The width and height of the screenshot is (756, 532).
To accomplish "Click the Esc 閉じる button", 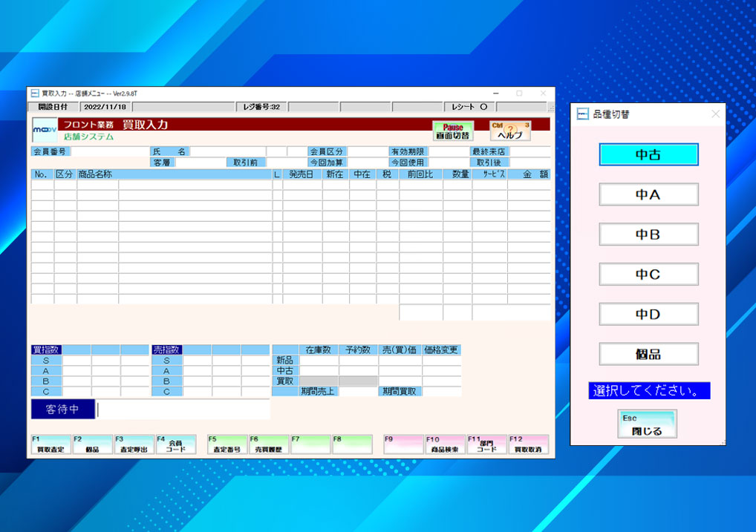I will [x=647, y=424].
